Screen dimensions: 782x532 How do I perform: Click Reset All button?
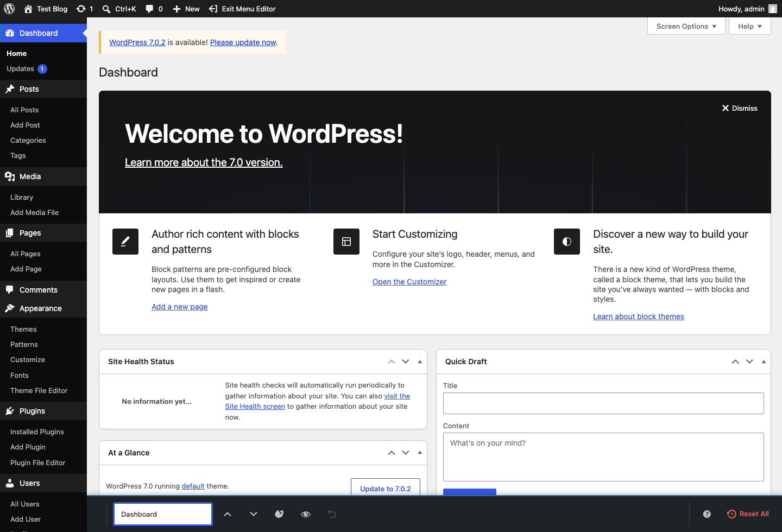click(748, 514)
